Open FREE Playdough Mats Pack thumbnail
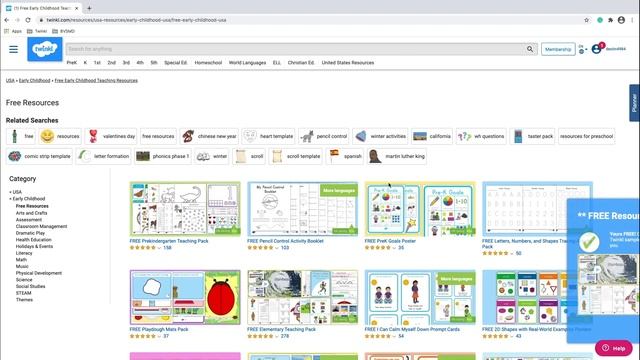This screenshot has width=640, height=360. point(185,297)
